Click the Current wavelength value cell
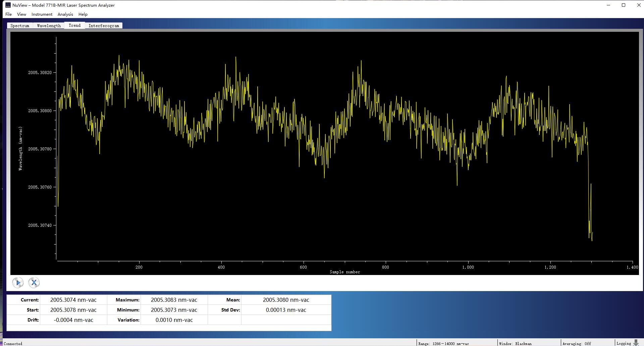 tap(73, 300)
